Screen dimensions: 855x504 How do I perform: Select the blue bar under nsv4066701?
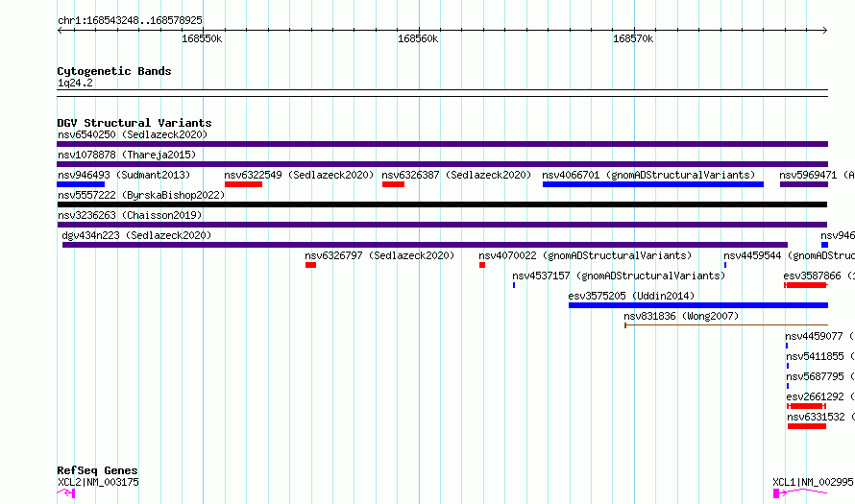652,184
